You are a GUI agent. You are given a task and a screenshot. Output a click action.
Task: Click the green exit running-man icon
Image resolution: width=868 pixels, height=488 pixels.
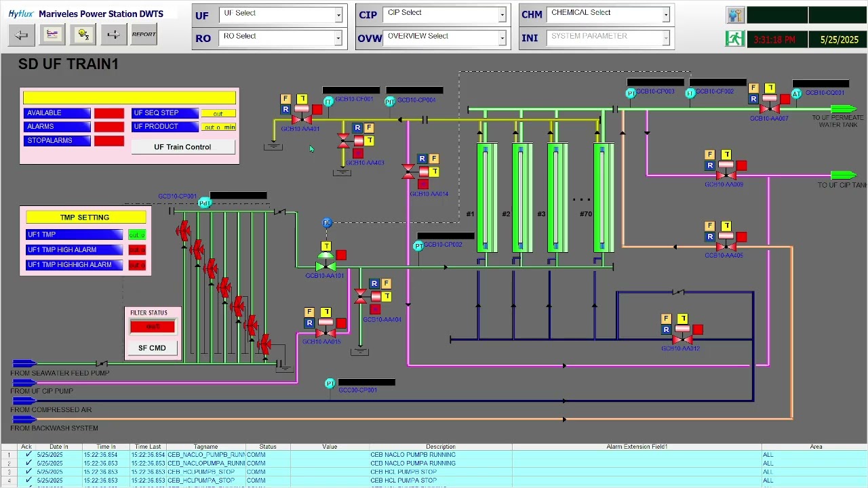[x=735, y=39]
